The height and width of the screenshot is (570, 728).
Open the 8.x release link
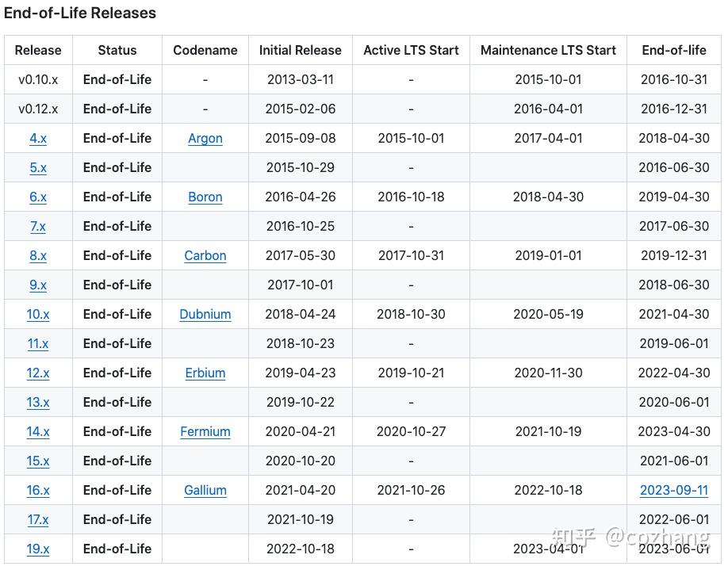pos(38,255)
